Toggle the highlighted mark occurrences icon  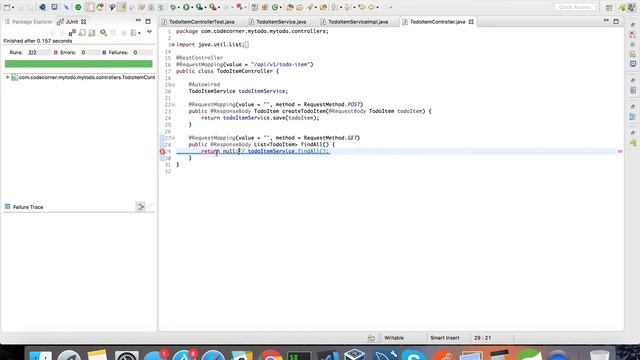122,7
